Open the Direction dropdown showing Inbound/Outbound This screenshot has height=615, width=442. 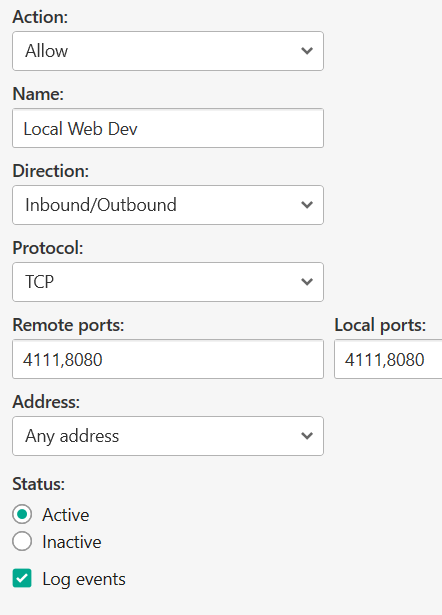168,205
